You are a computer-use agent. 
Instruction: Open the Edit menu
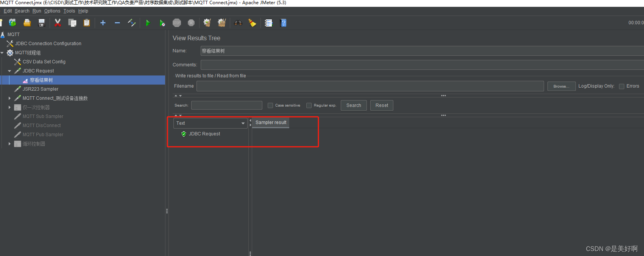click(8, 11)
